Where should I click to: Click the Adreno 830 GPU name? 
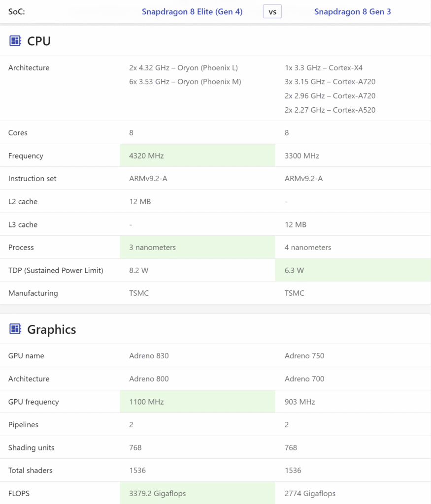pos(149,355)
